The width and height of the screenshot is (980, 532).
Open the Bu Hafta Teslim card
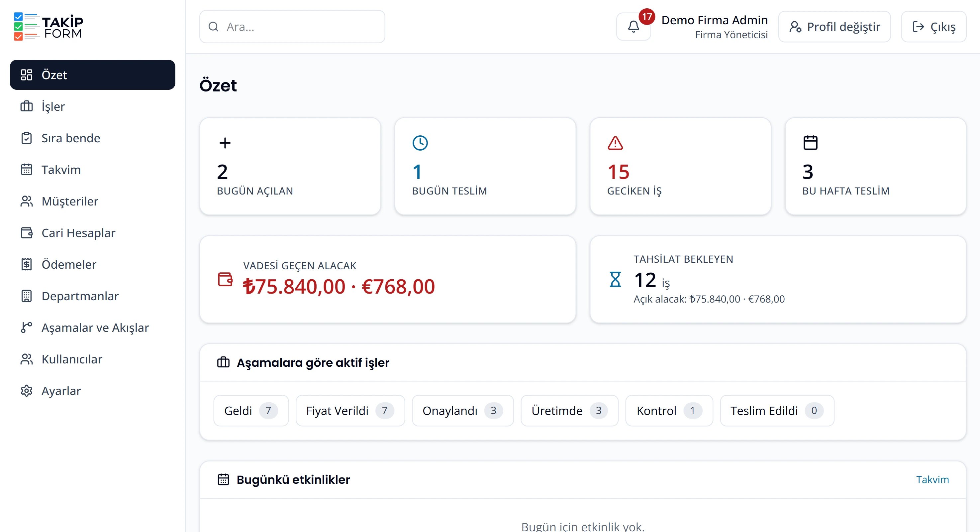[x=876, y=167]
